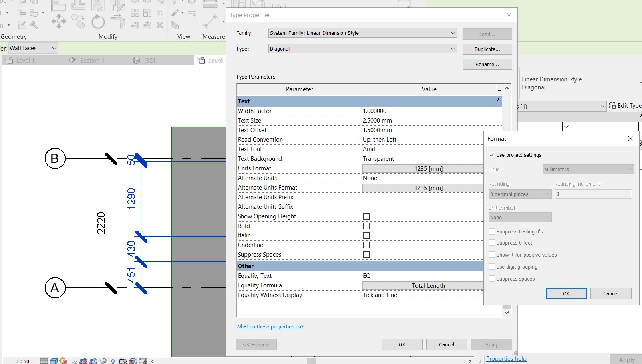Open the Type dropdown showing Diagonal
The height and width of the screenshot is (364, 642).
(x=363, y=49)
